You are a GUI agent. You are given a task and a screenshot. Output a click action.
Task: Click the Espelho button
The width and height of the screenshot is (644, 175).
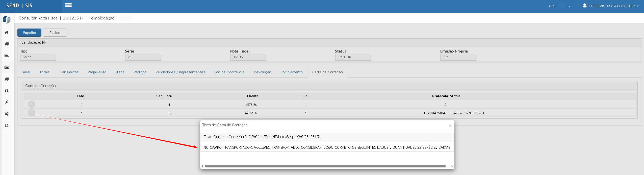pyautogui.click(x=29, y=33)
